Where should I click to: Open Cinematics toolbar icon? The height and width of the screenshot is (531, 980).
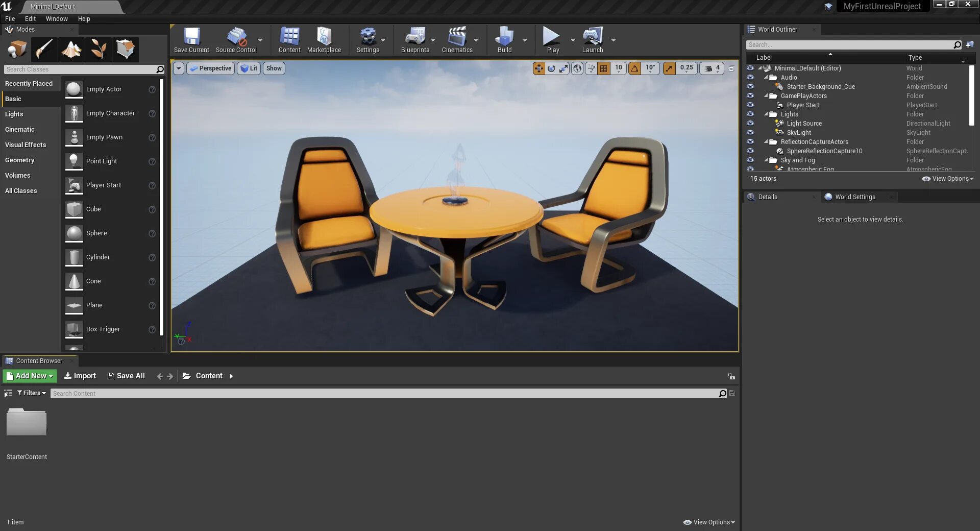[457, 40]
